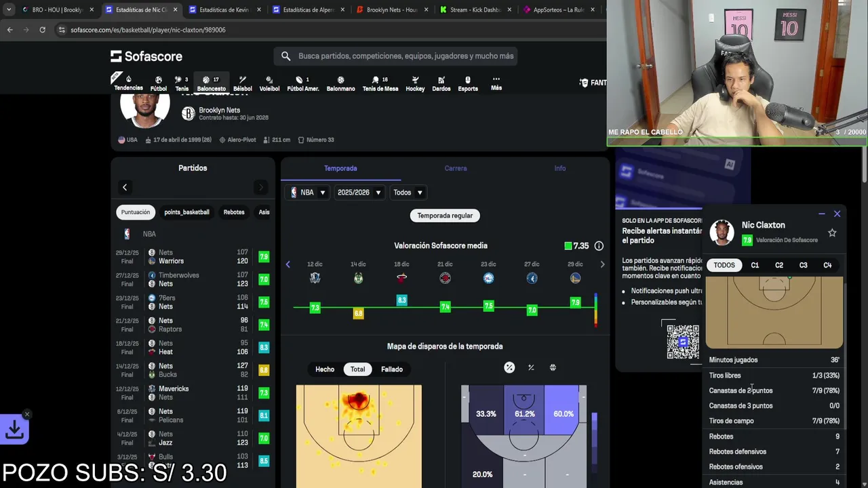Click the Sofascore logo
The image size is (868, 488).
tap(146, 56)
